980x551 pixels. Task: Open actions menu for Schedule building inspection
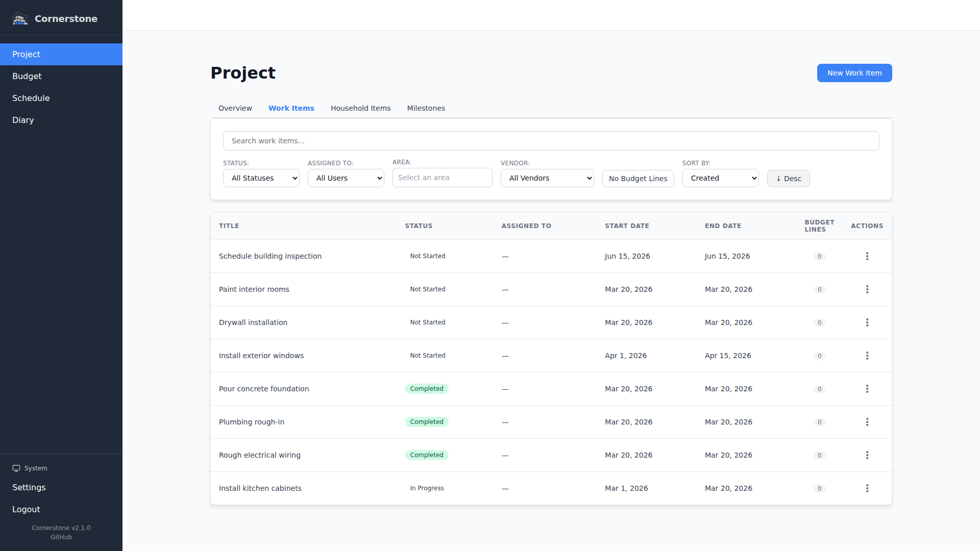pyautogui.click(x=867, y=256)
